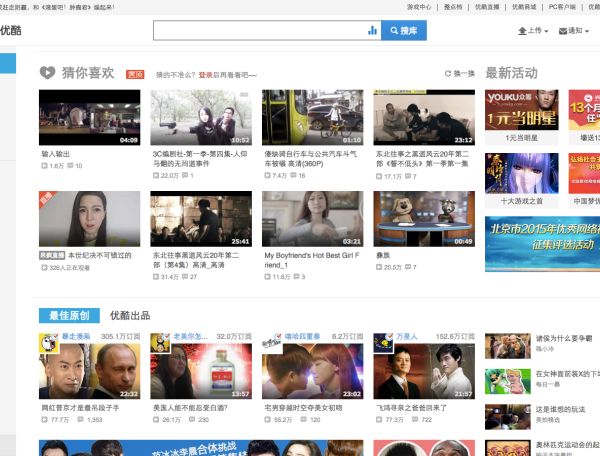The height and width of the screenshot is (456, 600).
Task: Click the search ranking chart icon
Action: (x=373, y=31)
